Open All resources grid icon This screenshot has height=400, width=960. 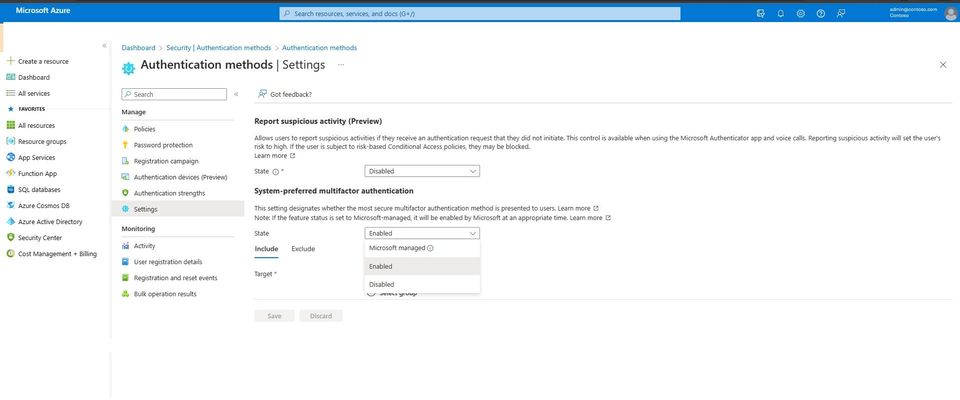(x=10, y=125)
